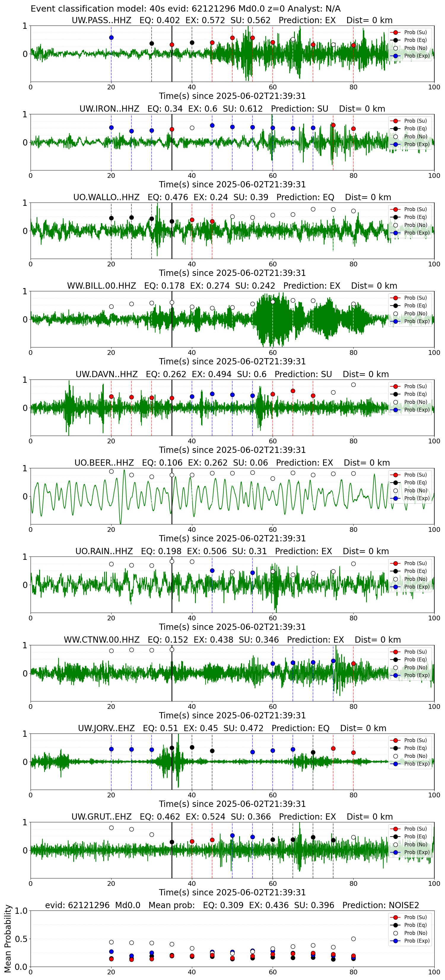The image size is (445, 980).
Task: Select the UW.IRON..HHZ panel title
Action: point(232,109)
